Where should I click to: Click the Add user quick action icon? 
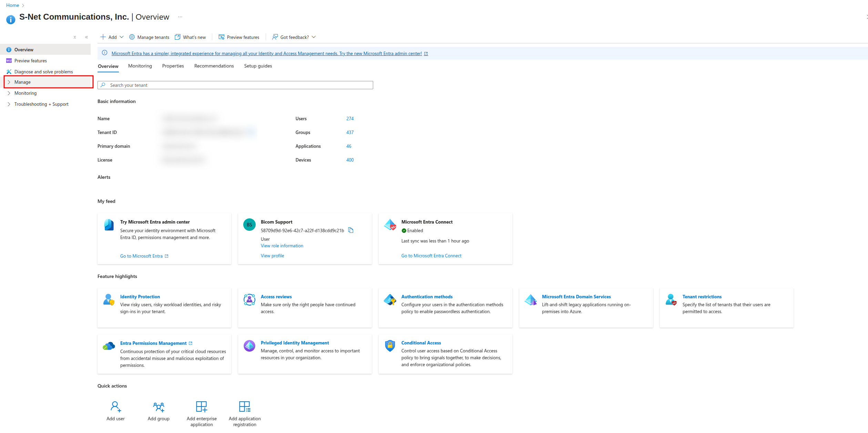pyautogui.click(x=116, y=406)
